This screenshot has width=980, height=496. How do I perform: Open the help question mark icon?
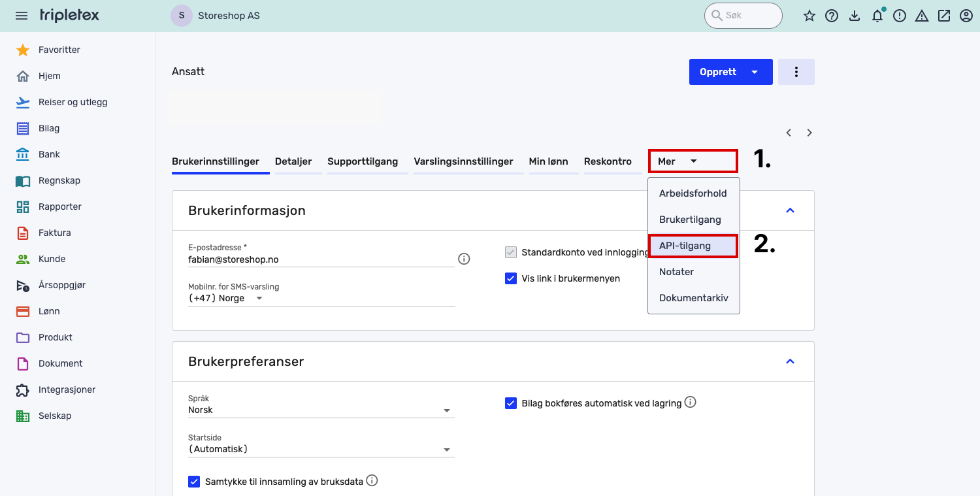click(832, 16)
